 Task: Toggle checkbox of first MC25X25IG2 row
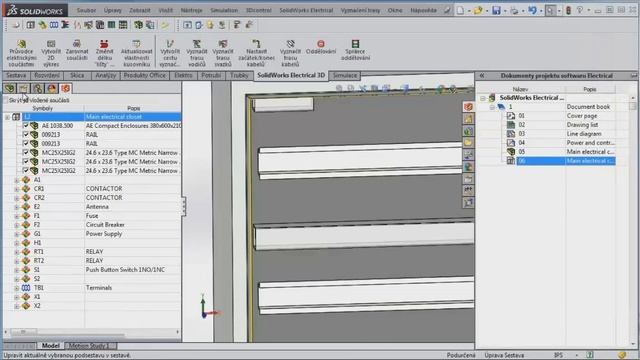pos(26,153)
